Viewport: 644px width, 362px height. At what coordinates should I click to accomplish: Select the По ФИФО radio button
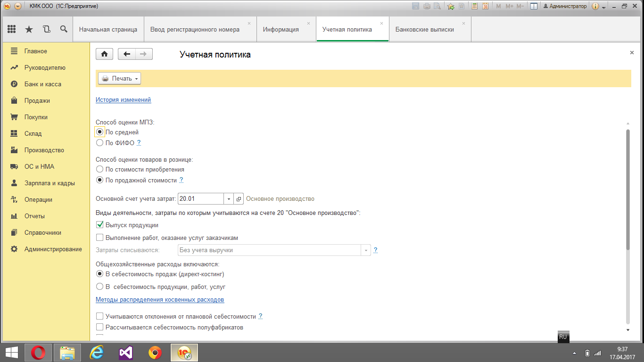coord(99,143)
